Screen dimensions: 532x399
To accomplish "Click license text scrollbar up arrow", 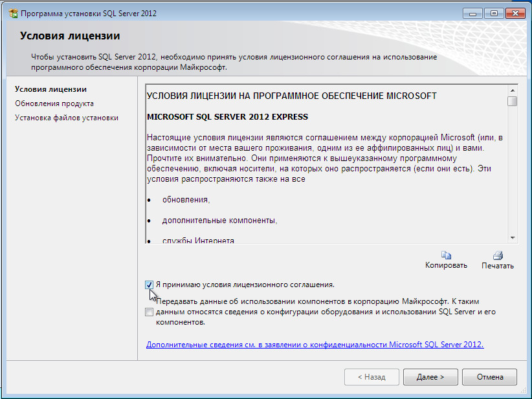I will [x=513, y=91].
